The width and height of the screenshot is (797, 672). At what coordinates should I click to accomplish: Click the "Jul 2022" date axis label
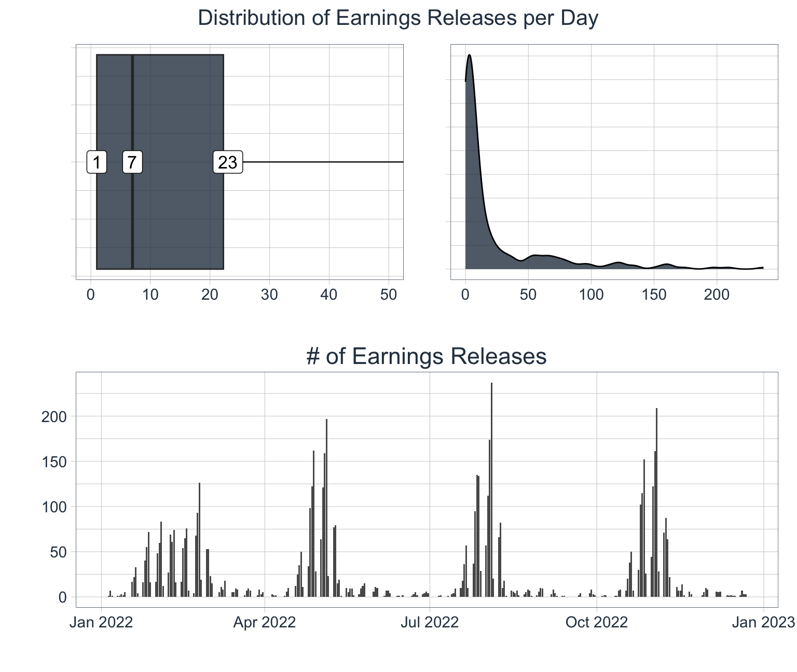point(430,622)
